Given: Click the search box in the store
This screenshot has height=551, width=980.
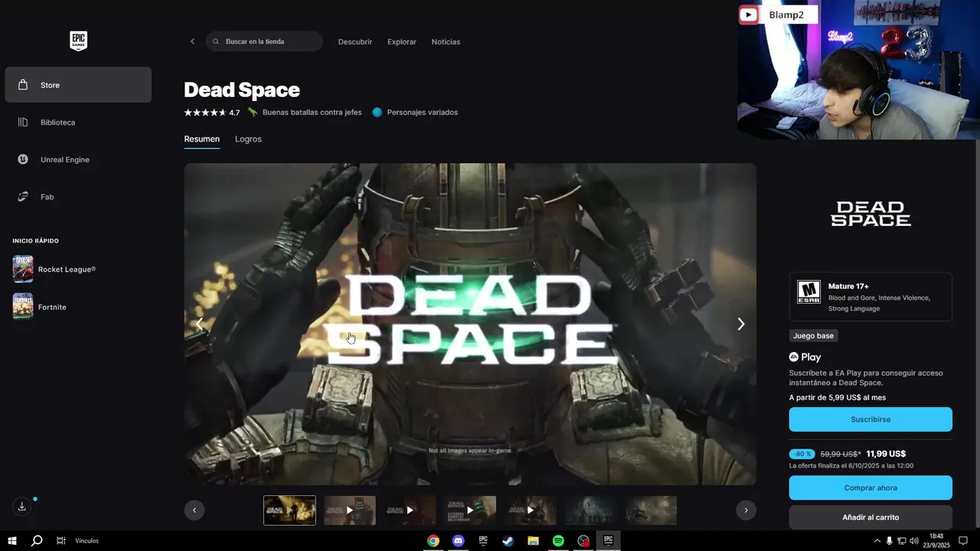Looking at the screenshot, I should coord(264,41).
